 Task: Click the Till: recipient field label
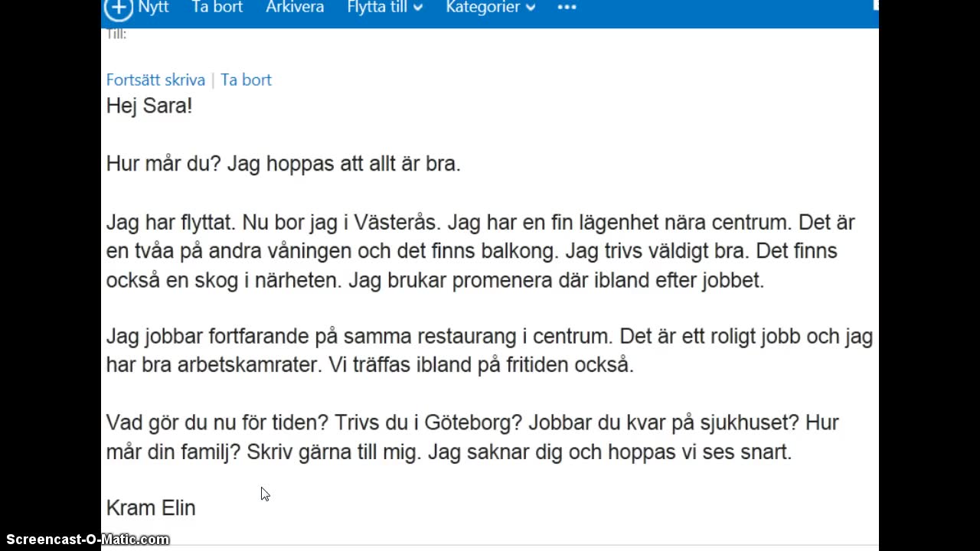[116, 34]
